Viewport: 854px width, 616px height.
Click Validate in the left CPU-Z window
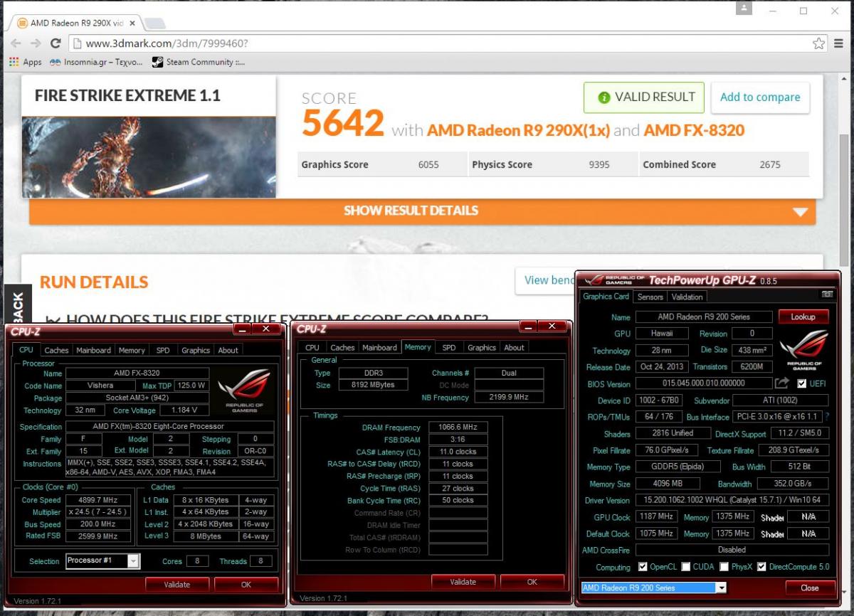(177, 585)
